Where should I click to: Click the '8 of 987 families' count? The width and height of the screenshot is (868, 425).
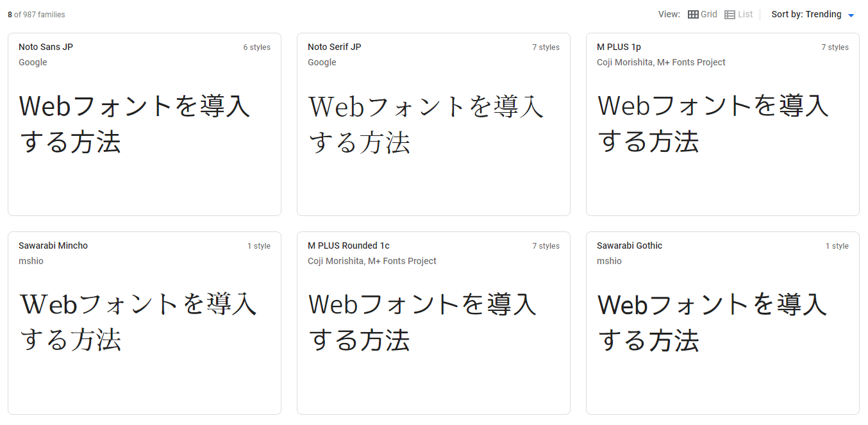click(37, 15)
